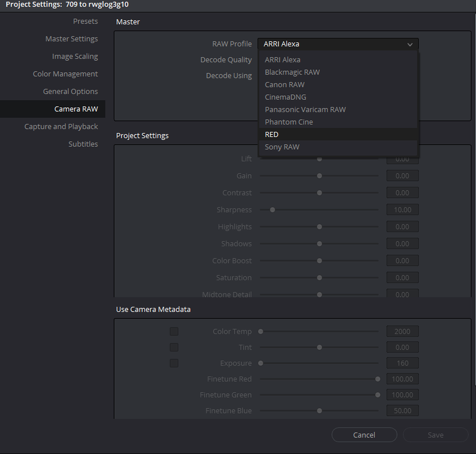
Task: Click the Midtone Detail slider handle
Action: click(319, 295)
